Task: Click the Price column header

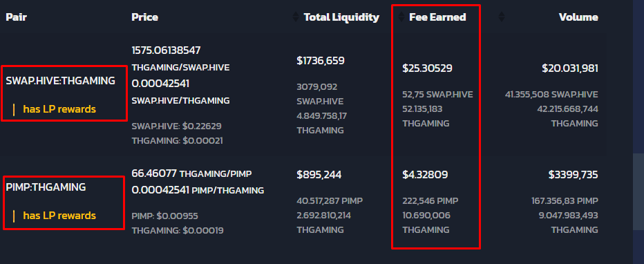Action: 144,17
